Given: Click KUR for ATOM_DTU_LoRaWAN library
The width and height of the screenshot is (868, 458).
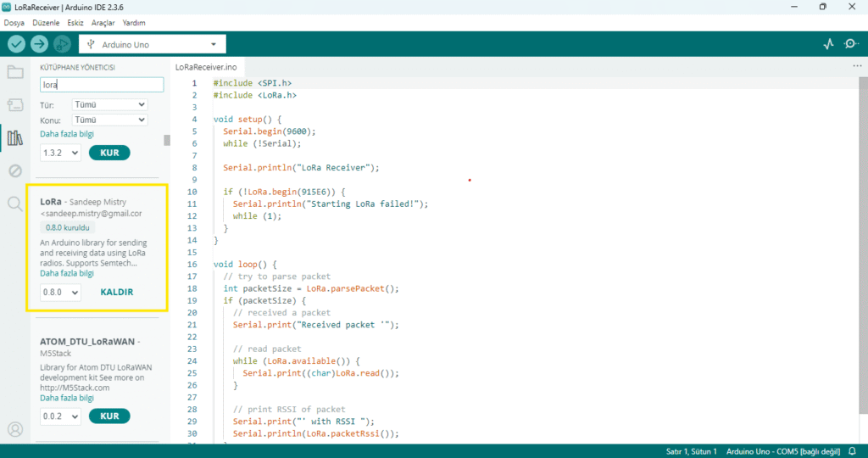Looking at the screenshot, I should 109,416.
